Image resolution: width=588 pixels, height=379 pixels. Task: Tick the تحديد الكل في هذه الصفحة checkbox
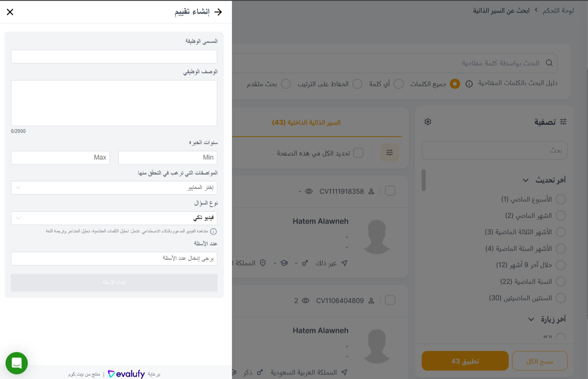358,153
